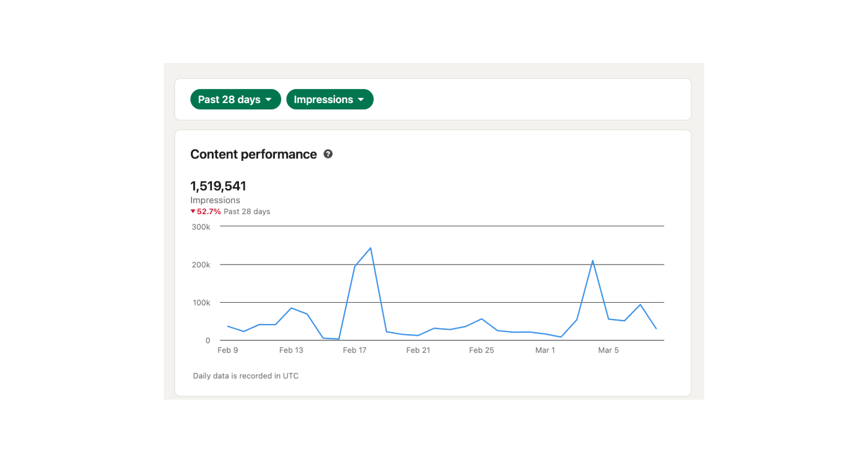868x463 pixels.
Task: Click the Content performance heading
Action: tap(253, 155)
